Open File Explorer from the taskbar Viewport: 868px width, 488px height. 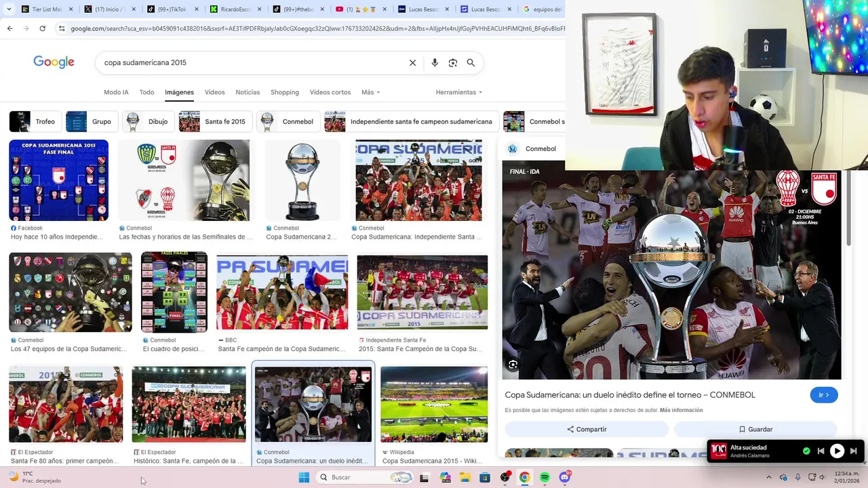[465, 477]
